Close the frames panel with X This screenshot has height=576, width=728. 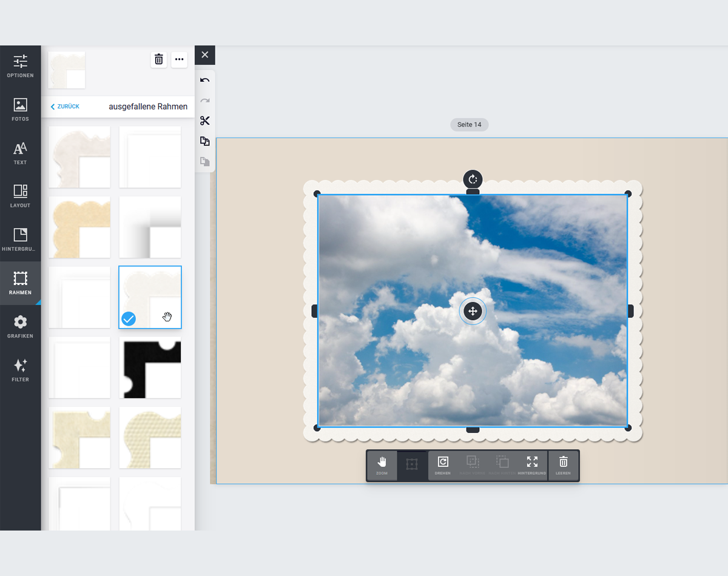tap(204, 55)
